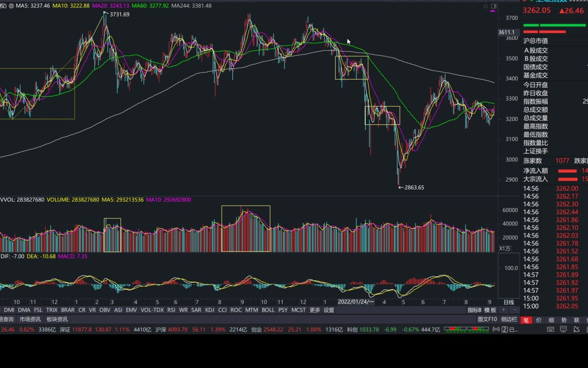Select the 细 detail tab
Viewport: 588px width, 368px height.
coord(551,320)
